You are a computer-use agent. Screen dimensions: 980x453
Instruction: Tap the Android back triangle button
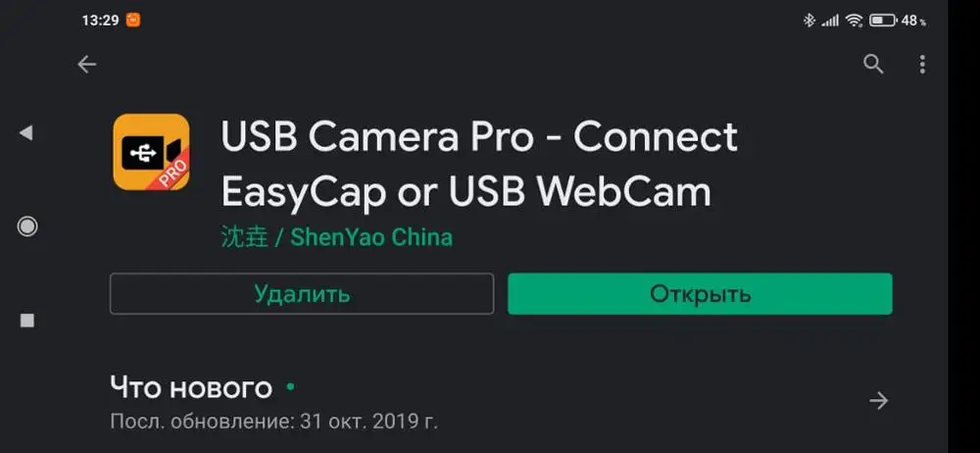coord(25,132)
